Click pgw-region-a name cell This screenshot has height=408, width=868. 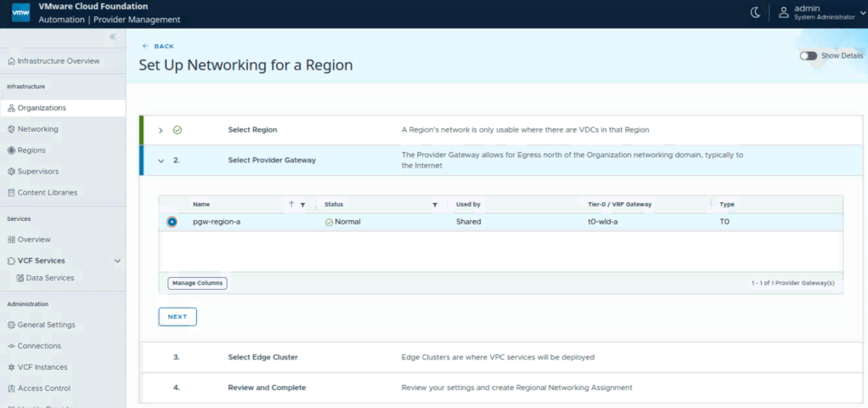217,222
